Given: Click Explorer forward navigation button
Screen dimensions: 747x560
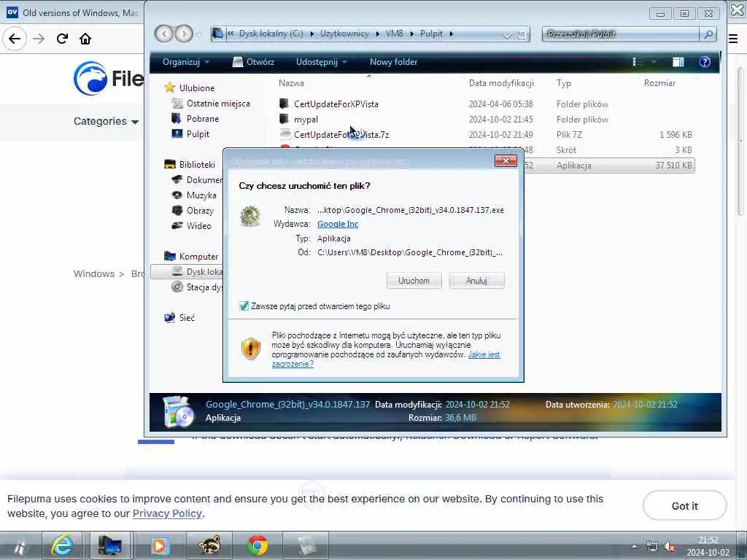Looking at the screenshot, I should (x=183, y=34).
